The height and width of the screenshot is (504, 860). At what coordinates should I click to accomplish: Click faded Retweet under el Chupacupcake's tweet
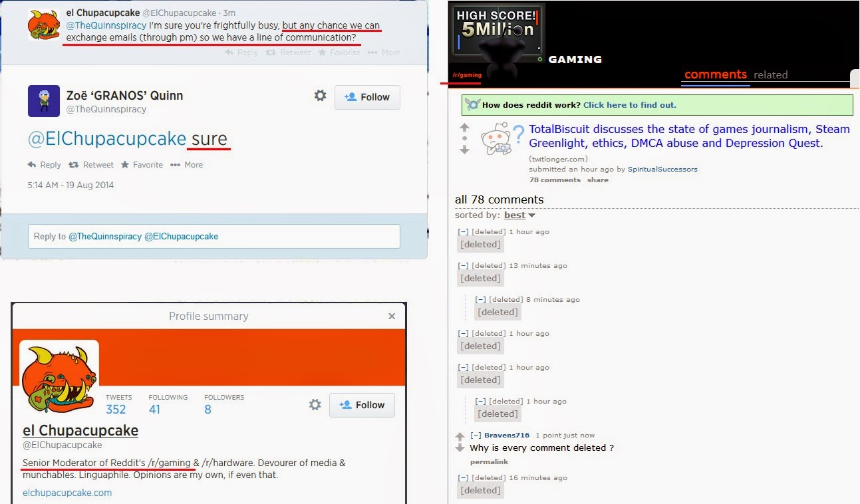[x=289, y=53]
